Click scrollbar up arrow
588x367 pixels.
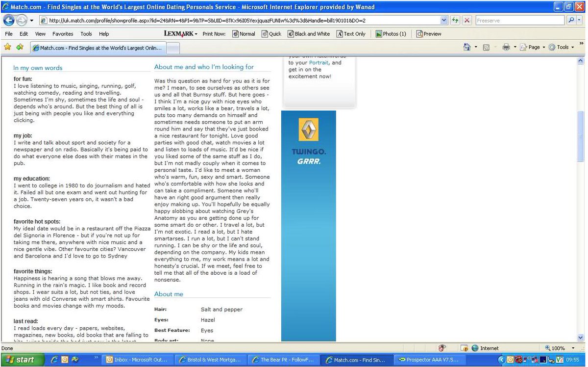[x=581, y=61]
